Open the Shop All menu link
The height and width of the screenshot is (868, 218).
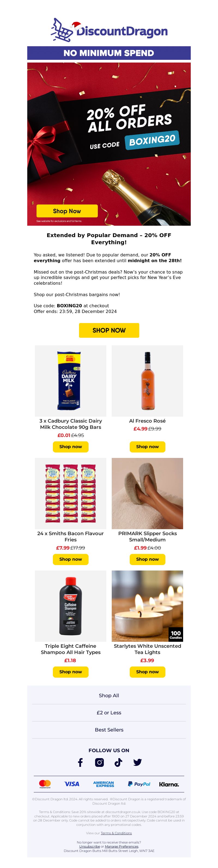[x=109, y=696]
